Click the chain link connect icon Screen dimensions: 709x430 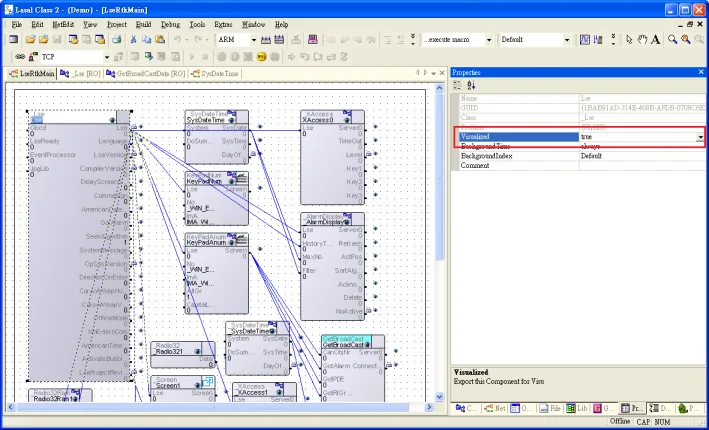pyautogui.click(x=20, y=57)
